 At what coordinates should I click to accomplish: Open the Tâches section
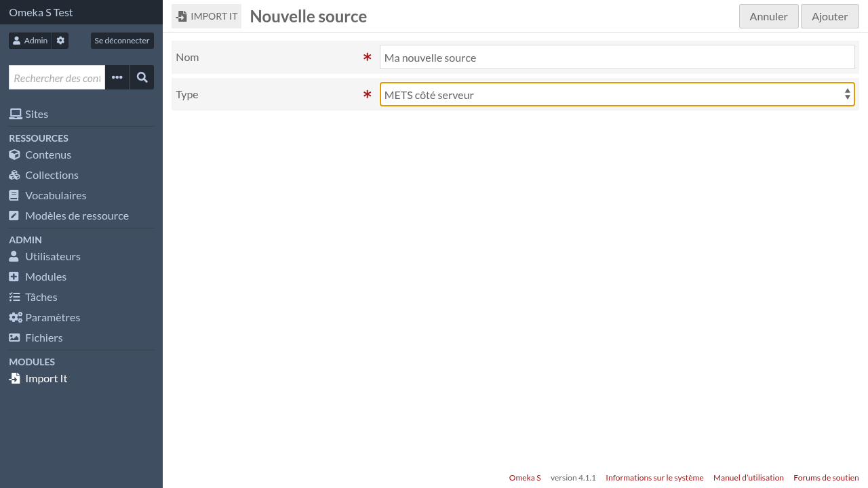(42, 297)
